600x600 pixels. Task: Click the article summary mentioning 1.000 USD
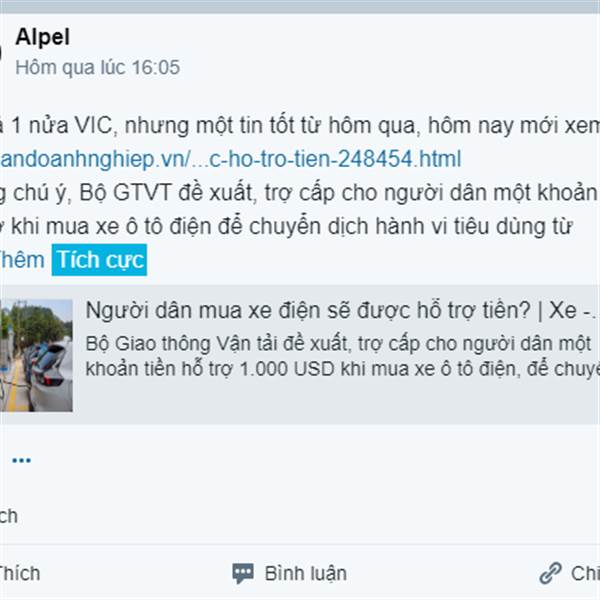click(342, 356)
